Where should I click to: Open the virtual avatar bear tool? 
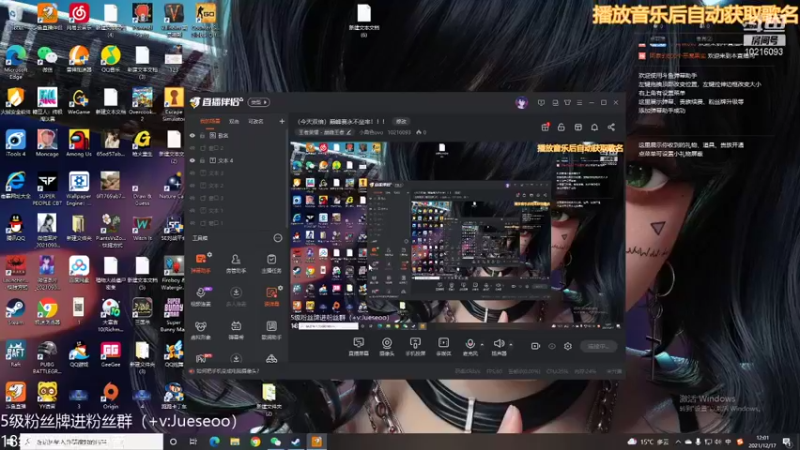(x=201, y=330)
